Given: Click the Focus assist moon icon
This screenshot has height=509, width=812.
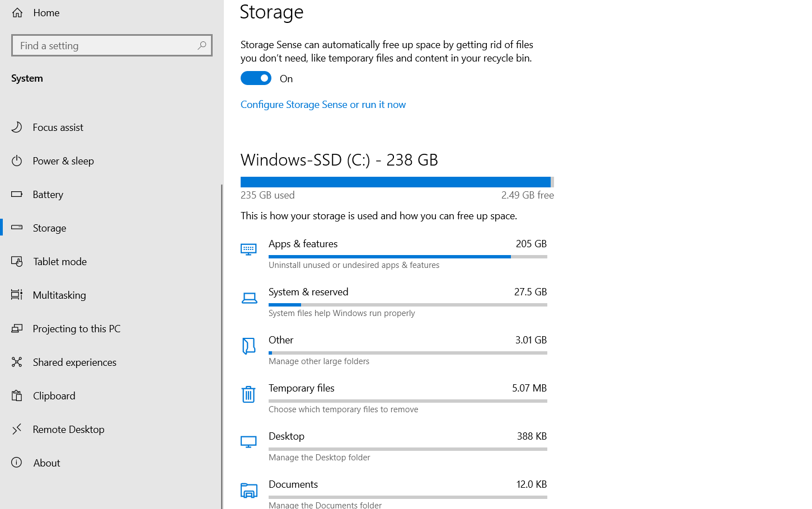Looking at the screenshot, I should pos(17,127).
